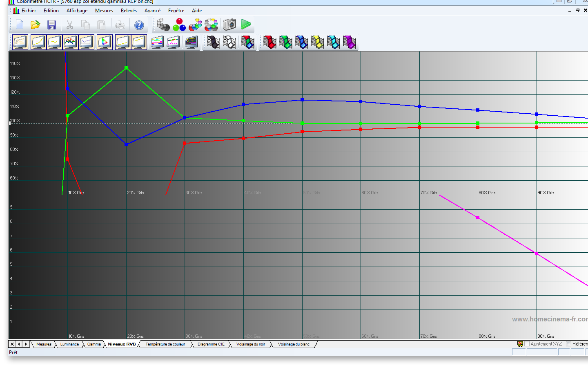Click the tab scroll right arrow button

26,344
